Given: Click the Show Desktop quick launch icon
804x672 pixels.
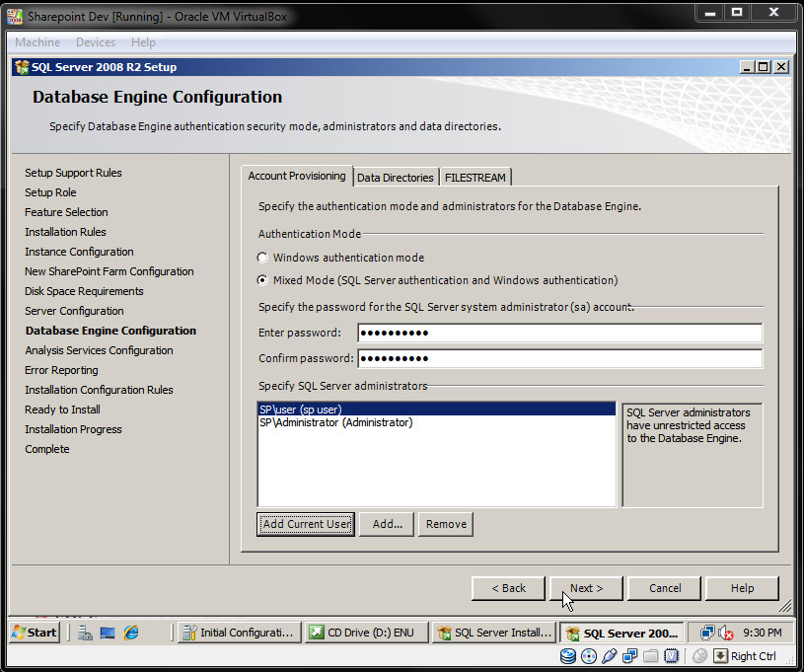Looking at the screenshot, I should (x=108, y=633).
